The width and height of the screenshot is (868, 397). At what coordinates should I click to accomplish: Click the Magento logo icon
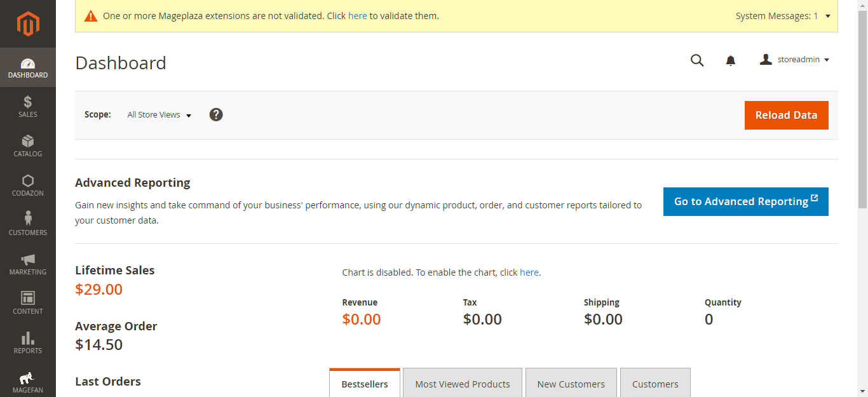coord(28,24)
